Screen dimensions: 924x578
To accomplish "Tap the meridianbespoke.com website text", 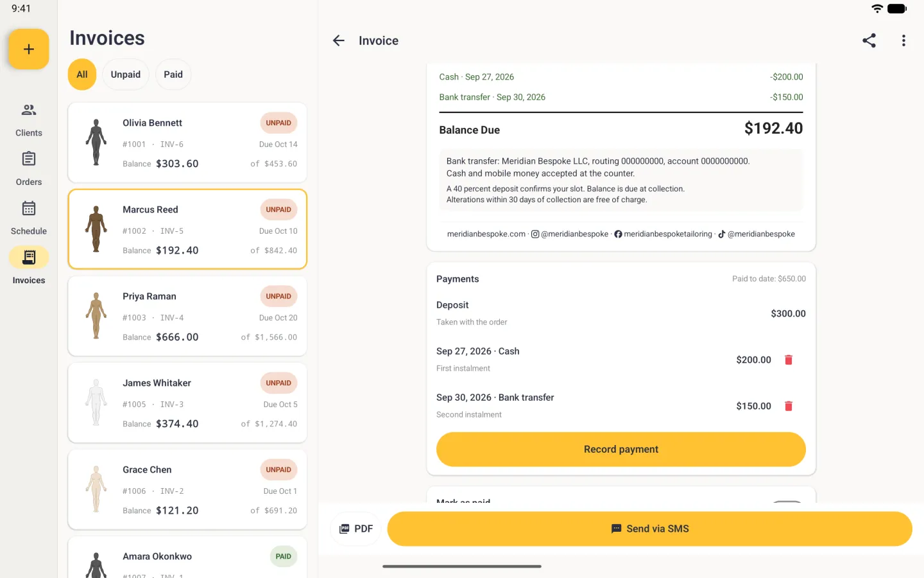I will [486, 234].
